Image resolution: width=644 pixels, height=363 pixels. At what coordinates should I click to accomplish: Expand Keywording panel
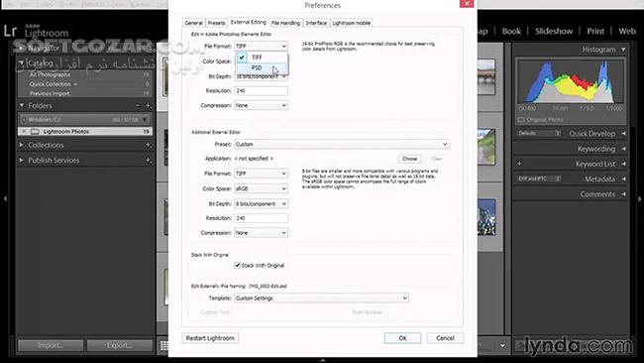(623, 149)
